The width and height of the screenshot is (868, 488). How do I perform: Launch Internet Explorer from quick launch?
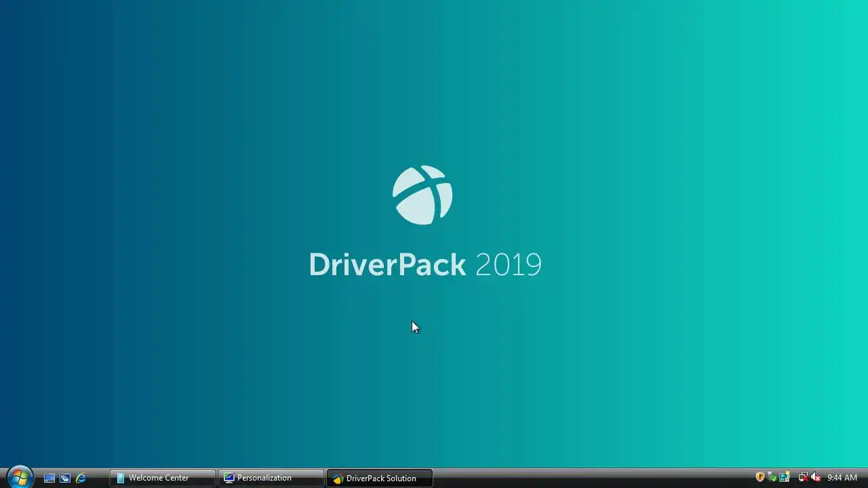81,478
